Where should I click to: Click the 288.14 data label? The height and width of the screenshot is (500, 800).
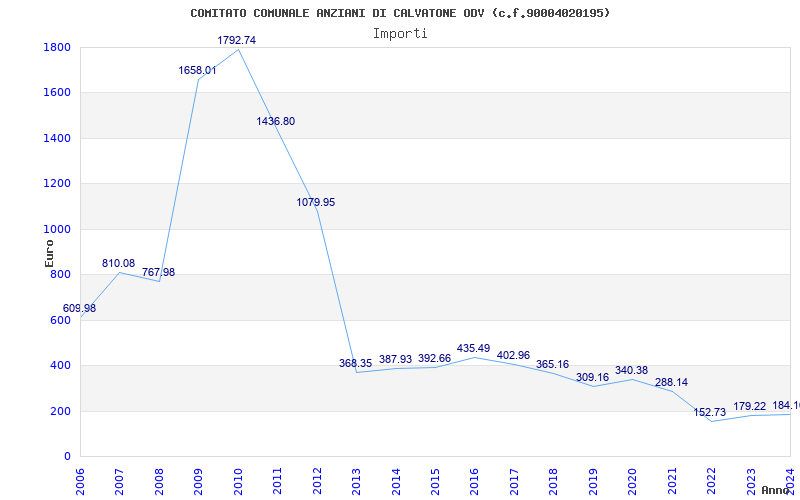pos(671,383)
